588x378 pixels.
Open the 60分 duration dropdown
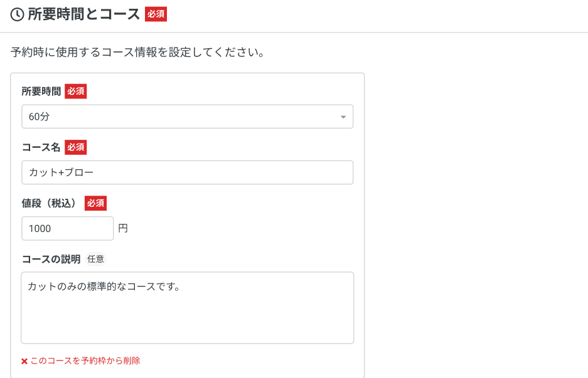coord(187,117)
